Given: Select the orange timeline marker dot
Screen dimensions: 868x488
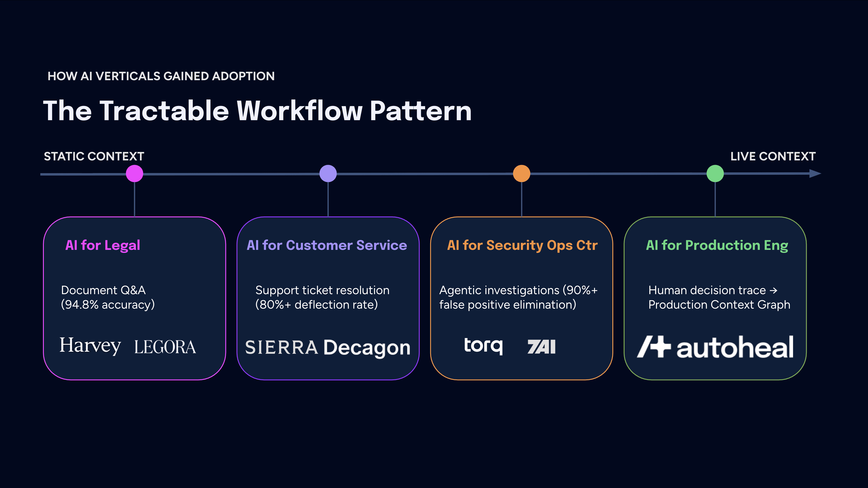Looking at the screenshot, I should pyautogui.click(x=521, y=174).
